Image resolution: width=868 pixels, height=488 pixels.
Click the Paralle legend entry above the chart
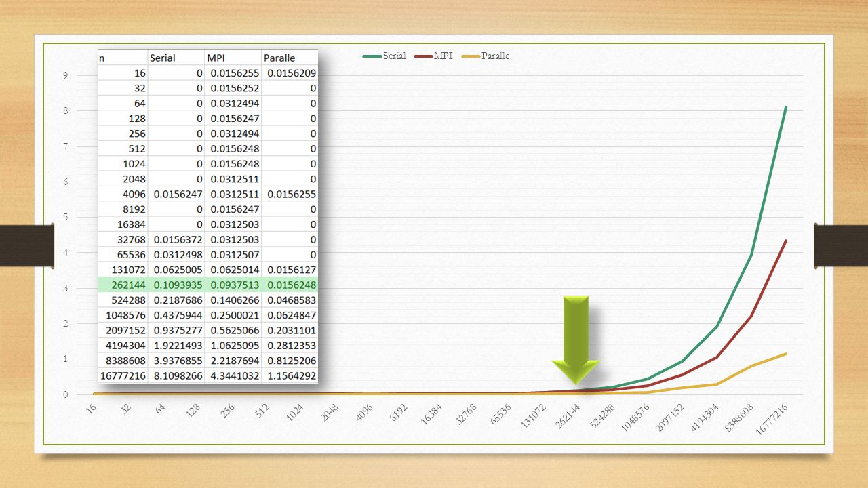[486, 56]
